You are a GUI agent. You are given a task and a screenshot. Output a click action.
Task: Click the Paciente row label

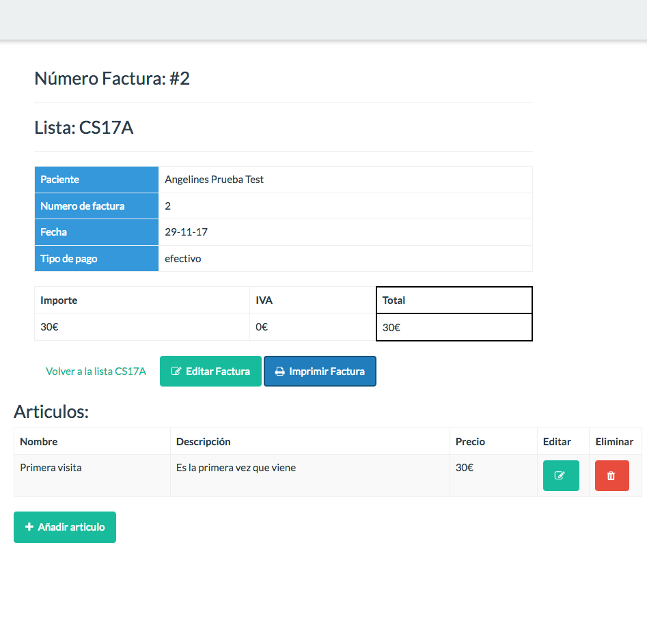96,180
